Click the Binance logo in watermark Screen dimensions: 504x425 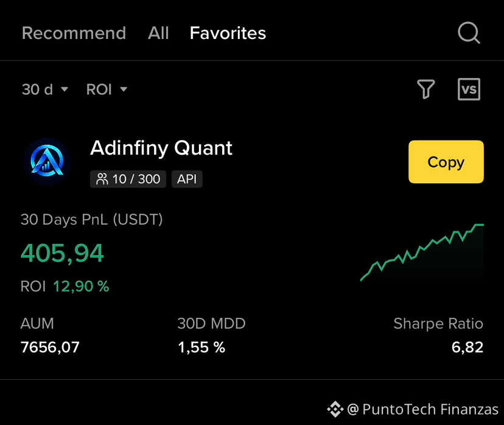coord(335,409)
